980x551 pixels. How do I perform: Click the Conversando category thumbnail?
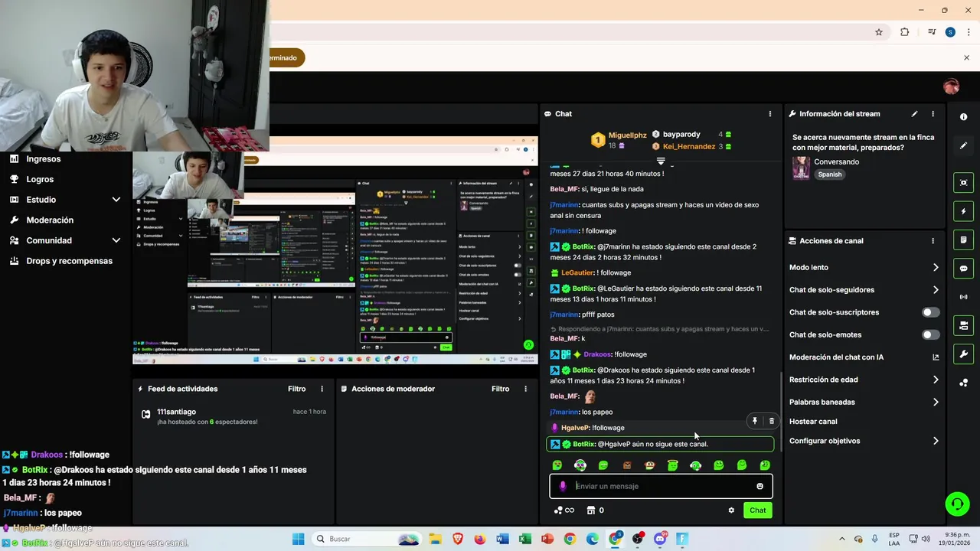coord(801,168)
